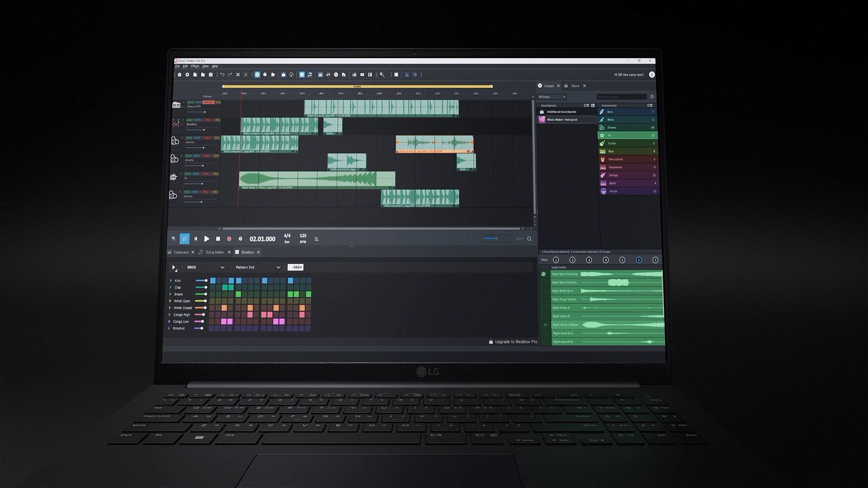Click the music note toolbar icon
This screenshot has height=488, width=868.
click(x=310, y=75)
